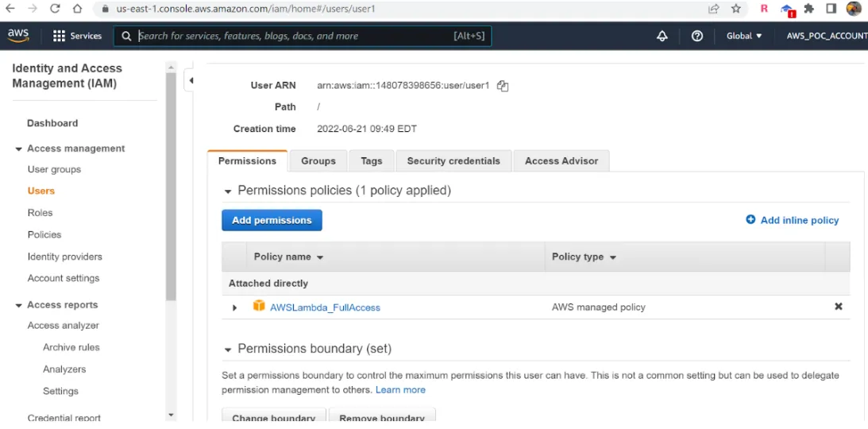Share this page from the address bar

click(714, 8)
